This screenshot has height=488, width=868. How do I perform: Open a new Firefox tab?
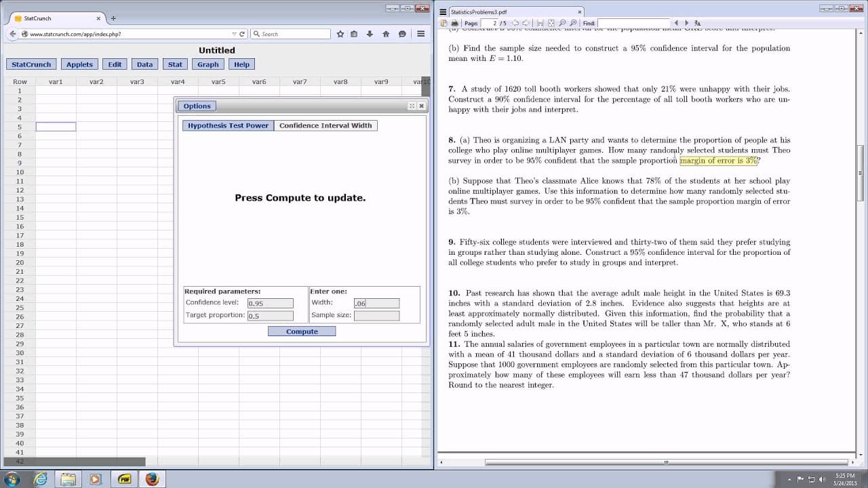[x=113, y=18]
